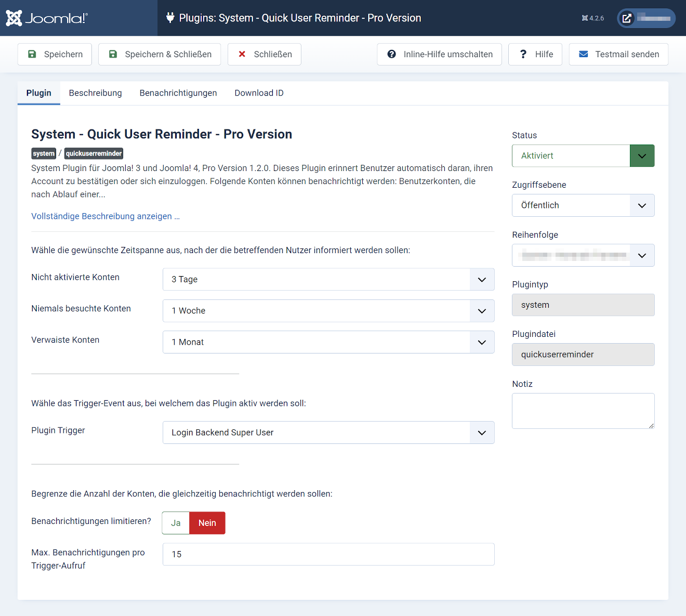Select Nein for Benachrichtigungen limitieren

[x=207, y=523]
